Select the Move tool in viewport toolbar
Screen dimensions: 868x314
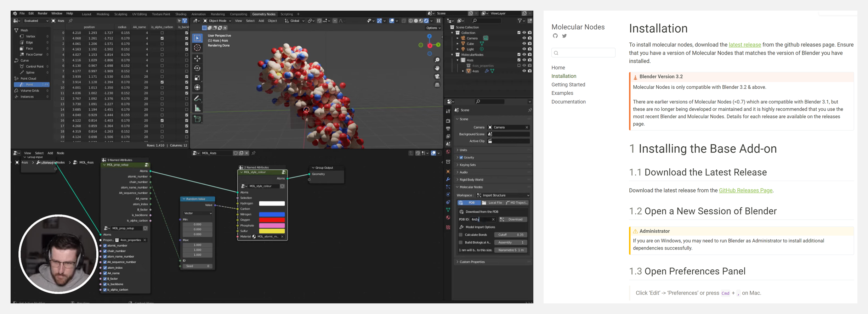(198, 58)
